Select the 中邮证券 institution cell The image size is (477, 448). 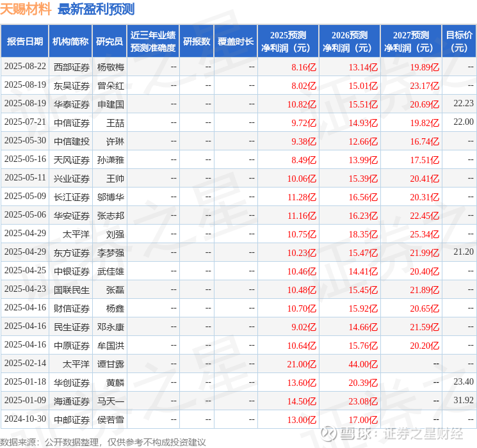click(72, 420)
